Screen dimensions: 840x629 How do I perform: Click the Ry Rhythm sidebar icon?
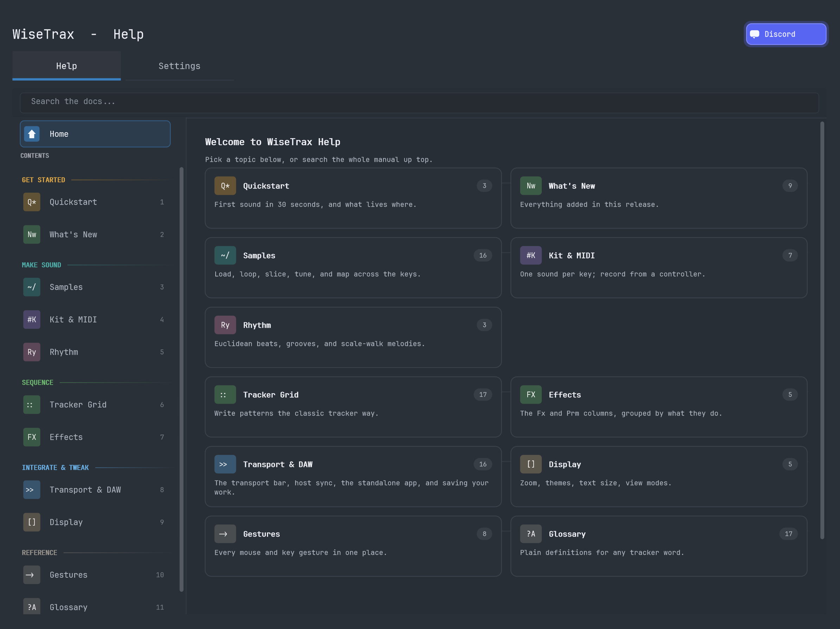click(32, 352)
